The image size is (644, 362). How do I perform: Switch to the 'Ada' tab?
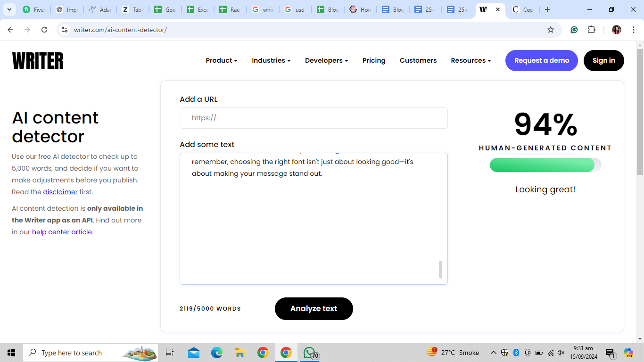[x=100, y=9]
